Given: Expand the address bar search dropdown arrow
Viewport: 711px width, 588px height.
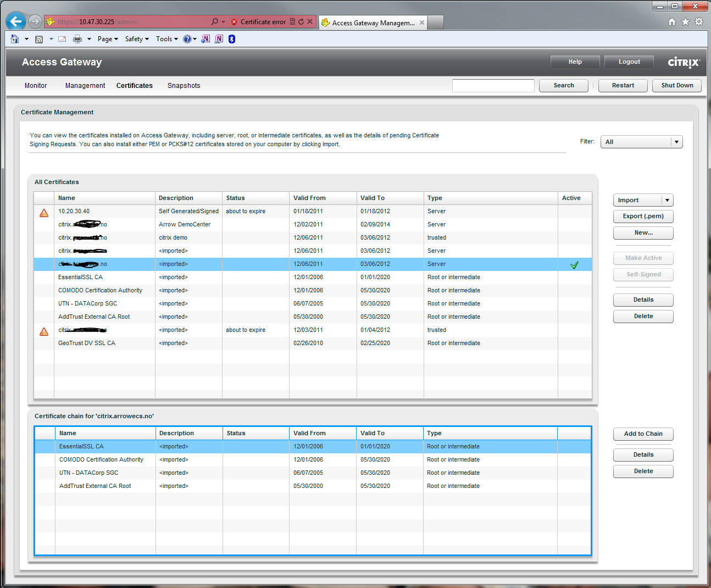Looking at the screenshot, I should point(223,22).
